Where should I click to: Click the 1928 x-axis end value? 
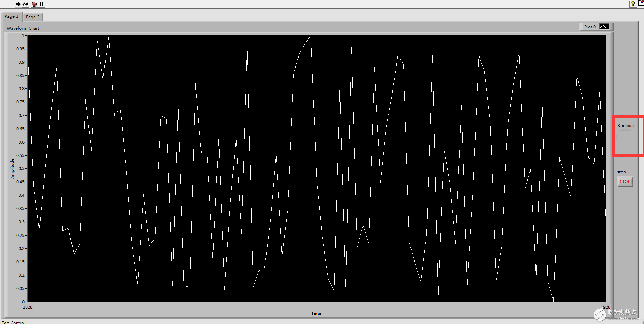click(606, 307)
